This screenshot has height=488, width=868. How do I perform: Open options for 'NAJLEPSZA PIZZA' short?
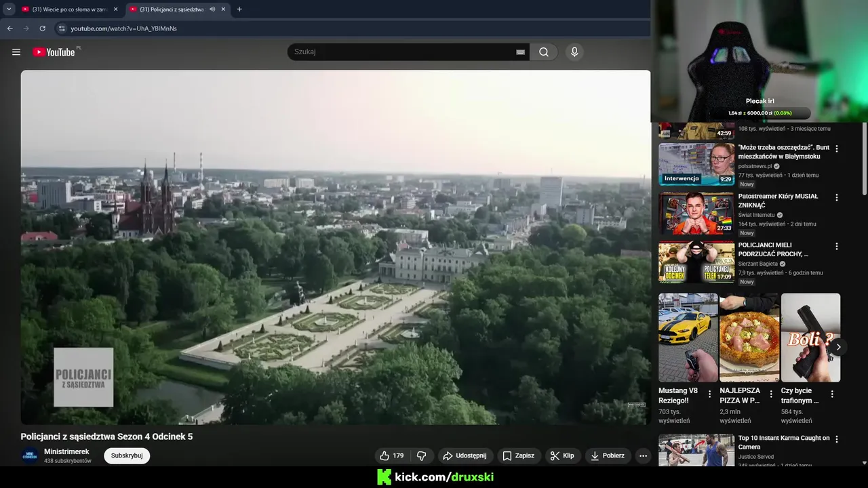pos(771,394)
